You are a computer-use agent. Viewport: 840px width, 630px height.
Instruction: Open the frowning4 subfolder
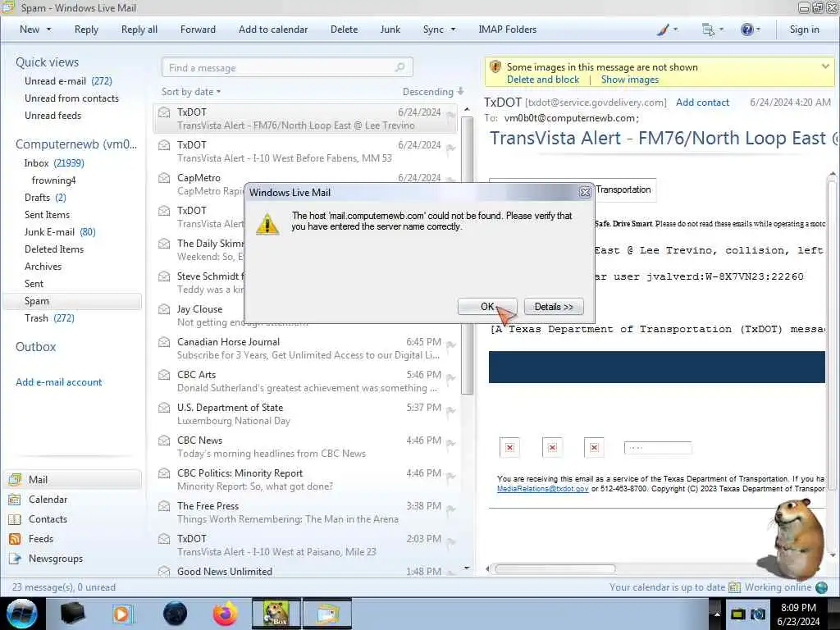pyautogui.click(x=53, y=180)
